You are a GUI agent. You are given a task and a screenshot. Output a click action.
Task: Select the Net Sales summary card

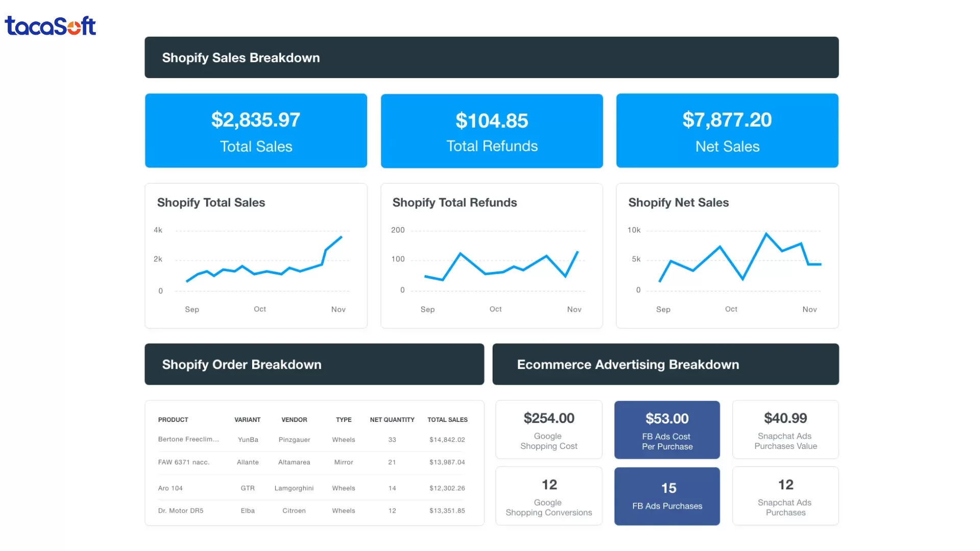pyautogui.click(x=727, y=131)
